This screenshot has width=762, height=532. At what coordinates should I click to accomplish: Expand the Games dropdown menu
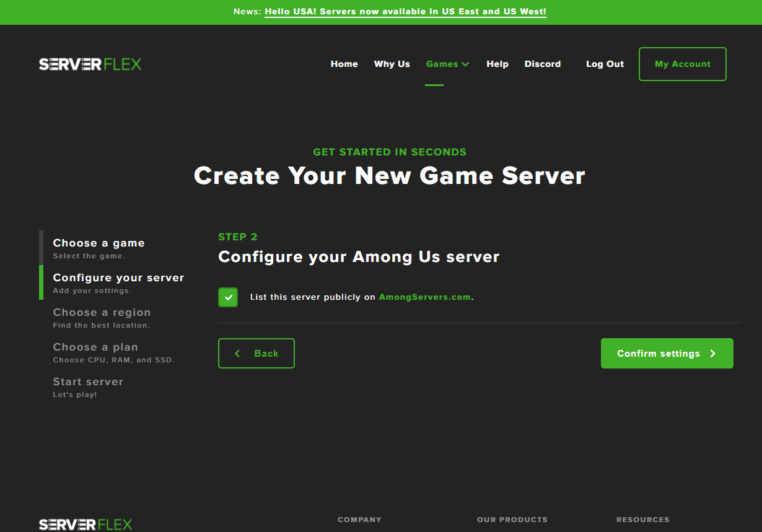pyautogui.click(x=447, y=64)
